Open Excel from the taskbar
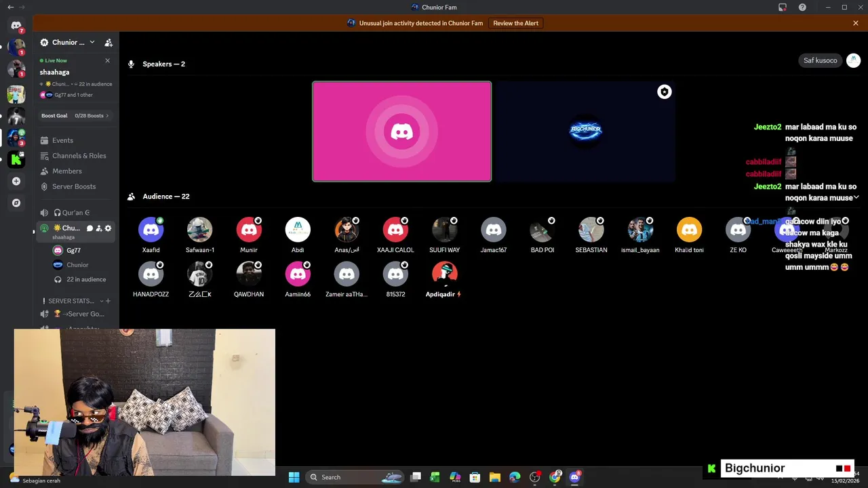The width and height of the screenshot is (868, 488). click(435, 477)
